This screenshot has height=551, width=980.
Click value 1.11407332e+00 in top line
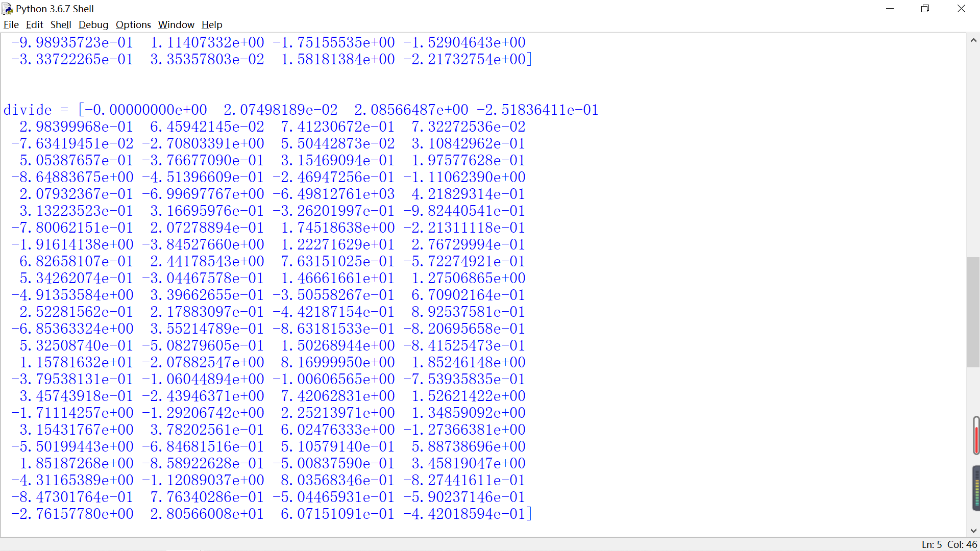(207, 42)
